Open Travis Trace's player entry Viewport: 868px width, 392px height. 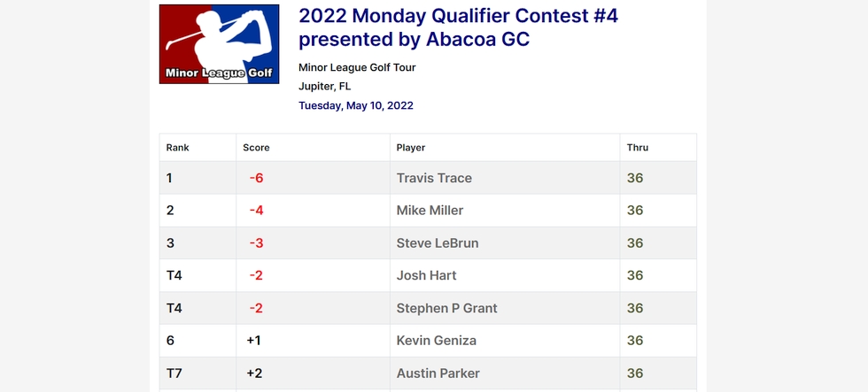coord(434,178)
